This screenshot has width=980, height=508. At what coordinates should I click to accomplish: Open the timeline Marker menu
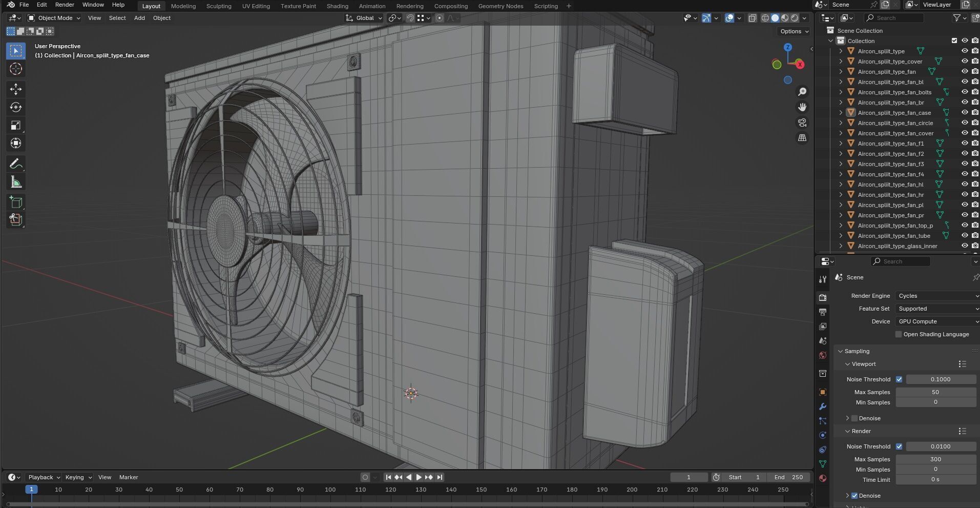pos(129,477)
